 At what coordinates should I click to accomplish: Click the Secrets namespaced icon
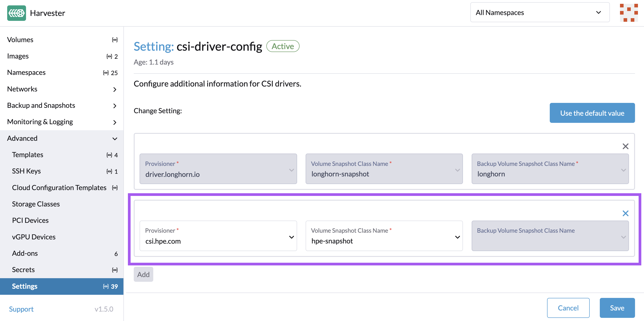click(x=115, y=270)
